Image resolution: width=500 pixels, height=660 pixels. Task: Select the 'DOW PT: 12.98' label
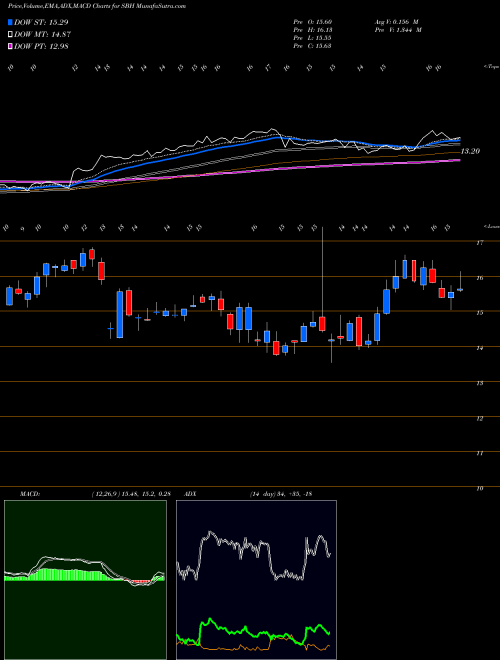tap(41, 46)
